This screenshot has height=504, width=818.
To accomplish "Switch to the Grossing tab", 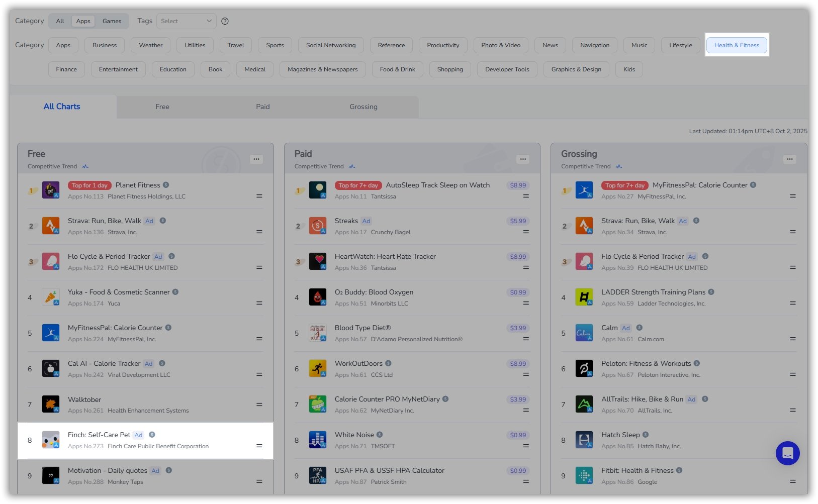I will [x=363, y=107].
